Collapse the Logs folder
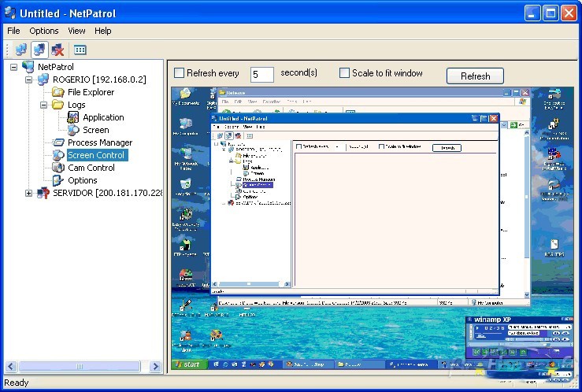Viewport: 582px width, 392px height. coord(43,105)
